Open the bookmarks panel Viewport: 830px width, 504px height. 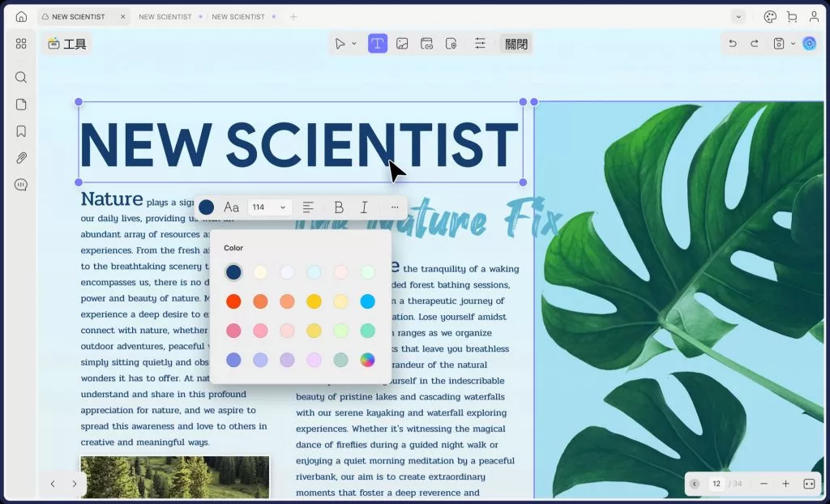pos(21,131)
